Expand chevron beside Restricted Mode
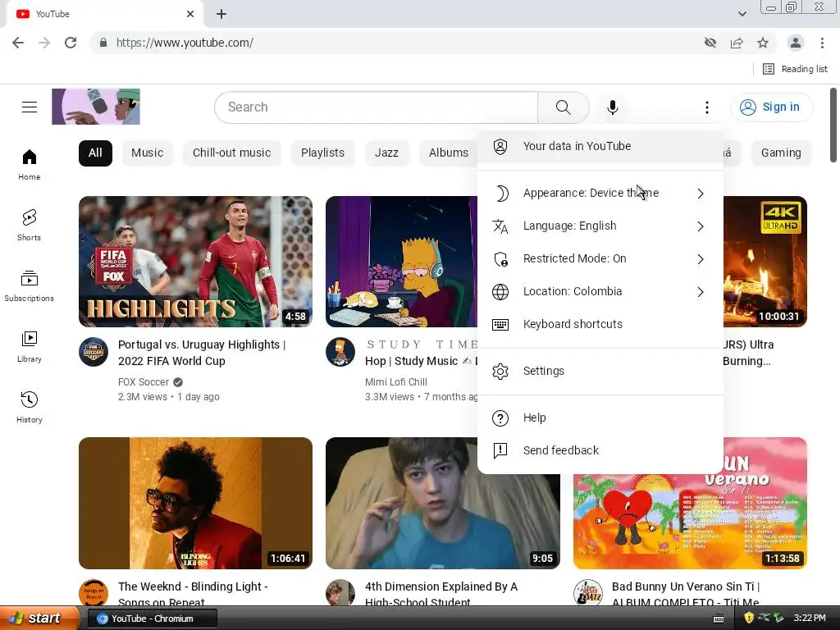Screen dimensions: 840x630 pos(701,259)
